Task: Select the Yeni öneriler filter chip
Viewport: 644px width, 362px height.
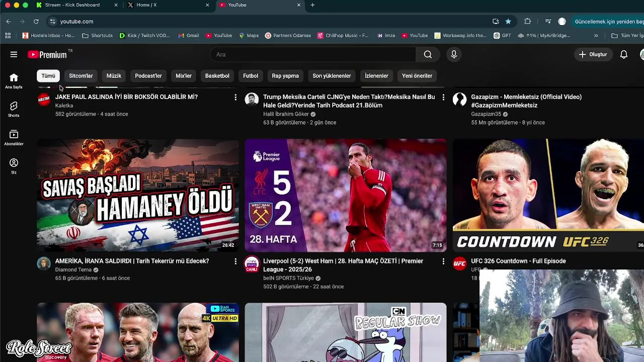Action: 417,76
